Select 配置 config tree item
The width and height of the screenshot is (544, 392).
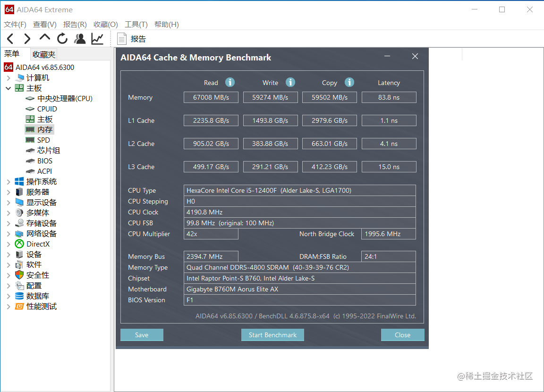[34, 286]
